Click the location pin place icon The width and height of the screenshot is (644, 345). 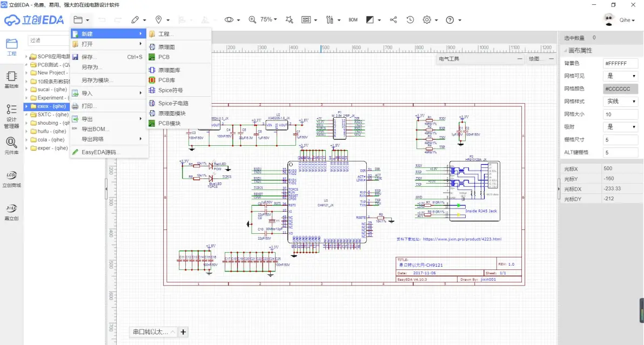pyautogui.click(x=158, y=19)
